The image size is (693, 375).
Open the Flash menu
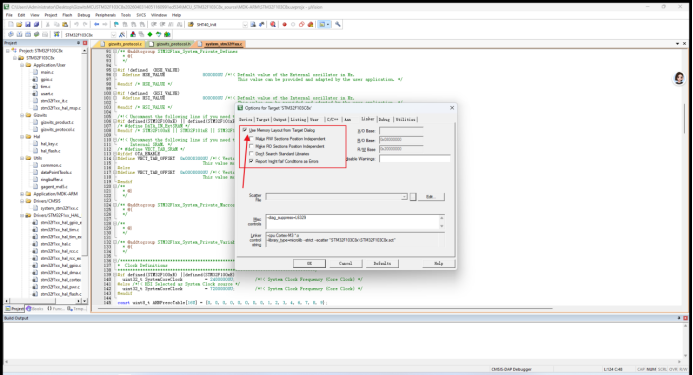(67, 15)
